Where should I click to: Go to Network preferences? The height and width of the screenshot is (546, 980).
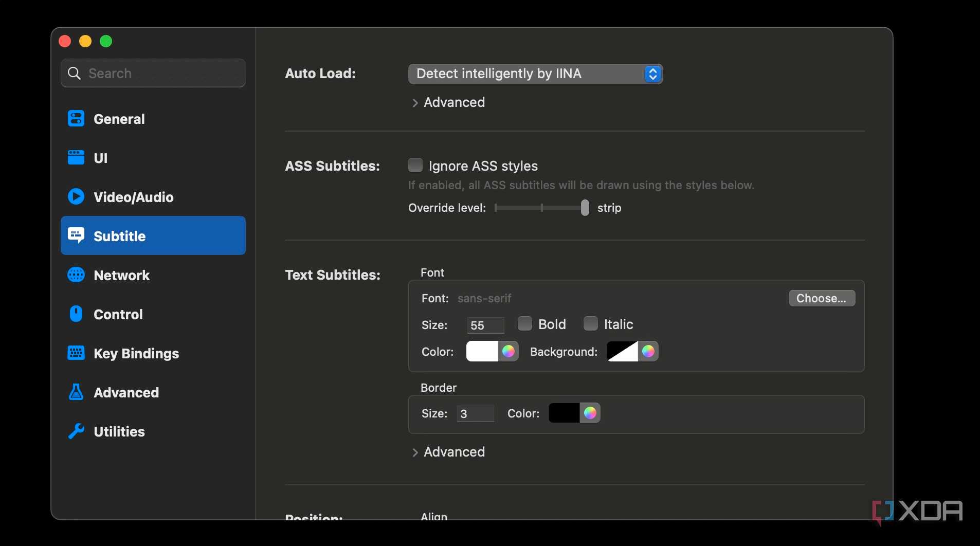click(153, 275)
